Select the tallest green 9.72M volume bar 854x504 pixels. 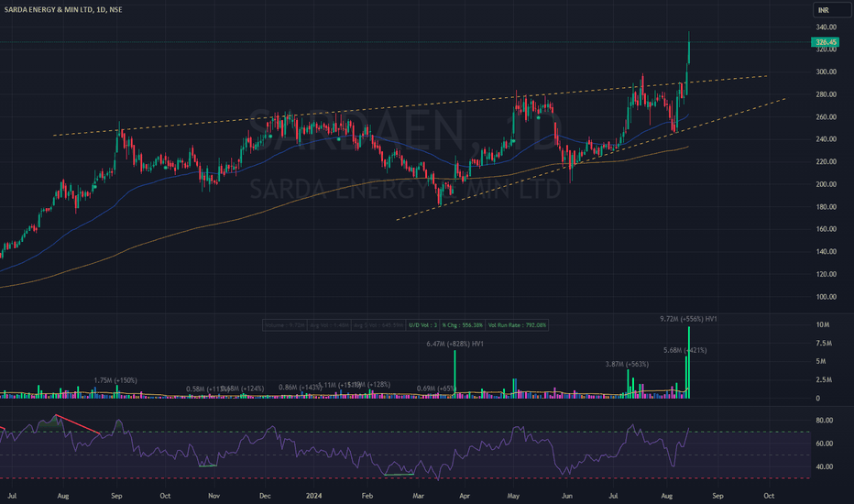(689, 362)
